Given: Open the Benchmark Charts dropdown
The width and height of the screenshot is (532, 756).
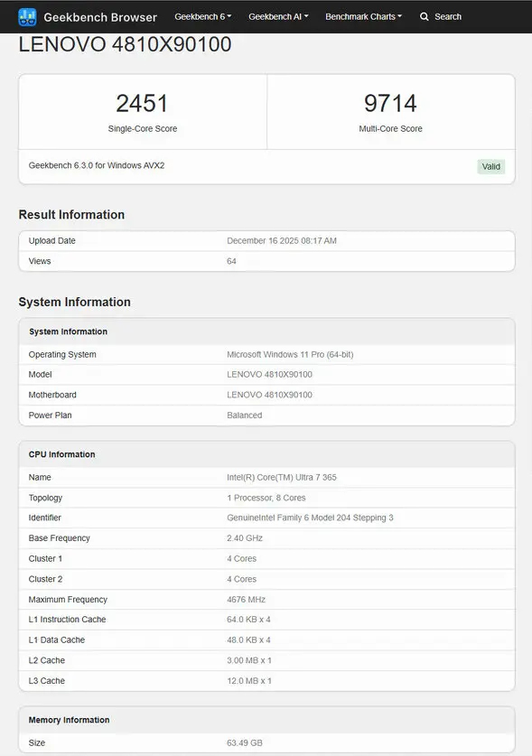Looking at the screenshot, I should (363, 17).
